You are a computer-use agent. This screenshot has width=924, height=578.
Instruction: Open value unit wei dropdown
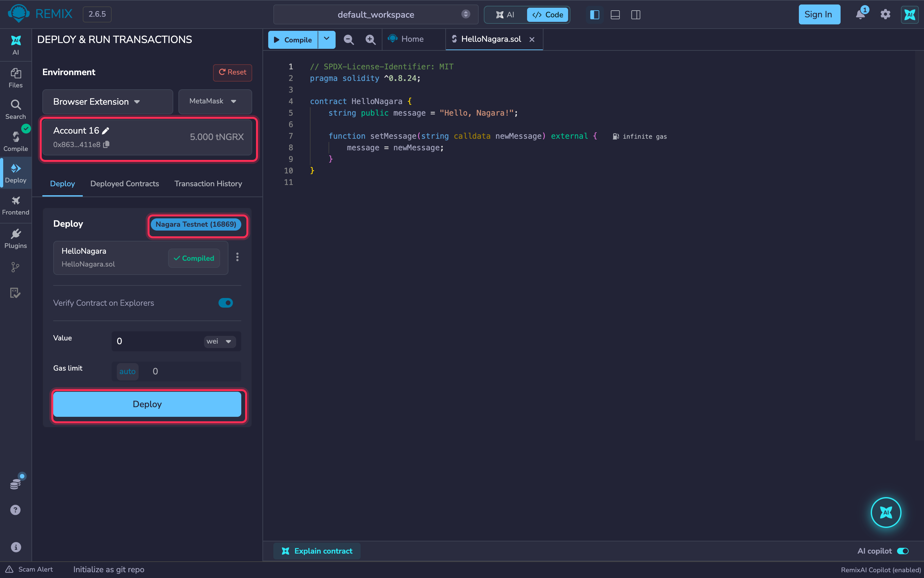pyautogui.click(x=219, y=341)
